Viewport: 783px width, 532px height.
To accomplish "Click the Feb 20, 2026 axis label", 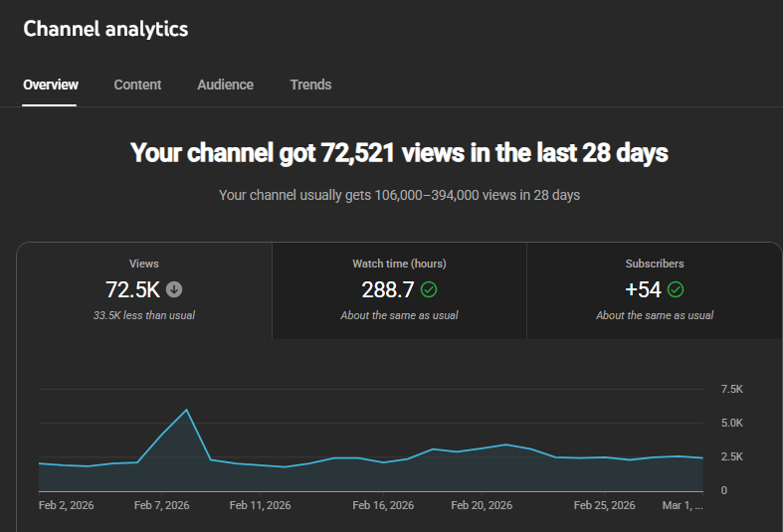I will [x=482, y=505].
